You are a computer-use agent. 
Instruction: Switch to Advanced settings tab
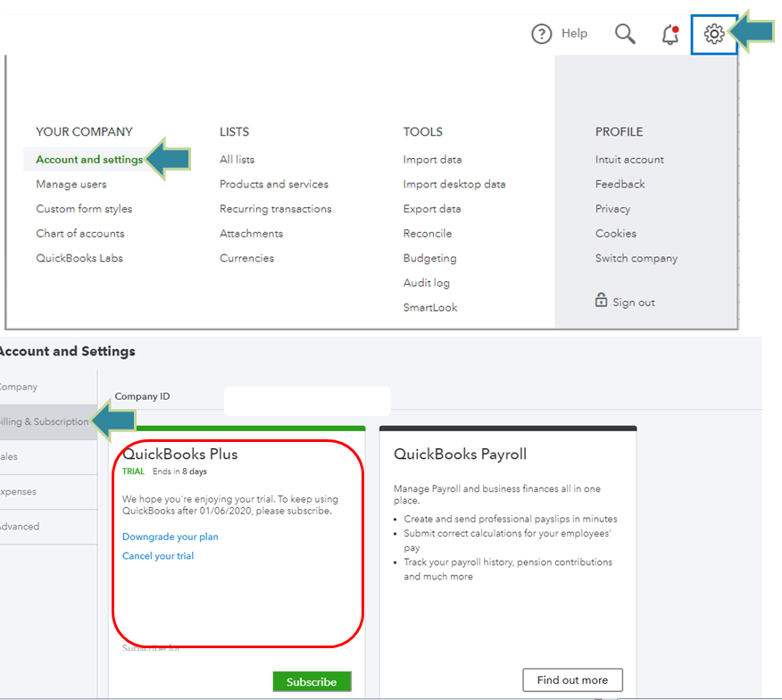click(48, 527)
